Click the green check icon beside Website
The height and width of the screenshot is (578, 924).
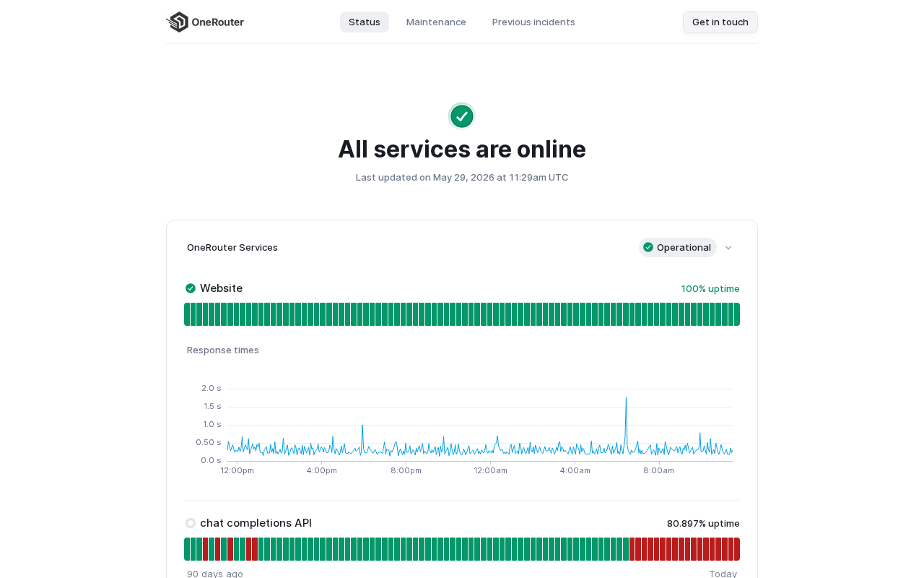191,288
